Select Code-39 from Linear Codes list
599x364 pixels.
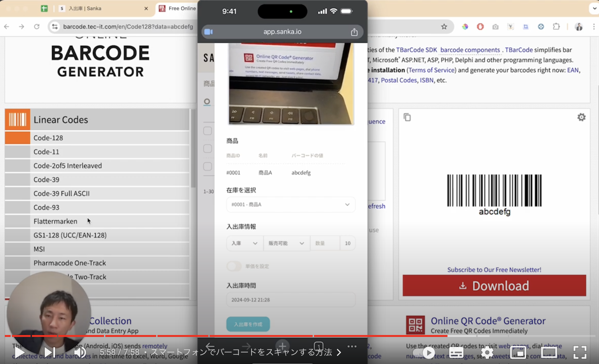tap(46, 179)
